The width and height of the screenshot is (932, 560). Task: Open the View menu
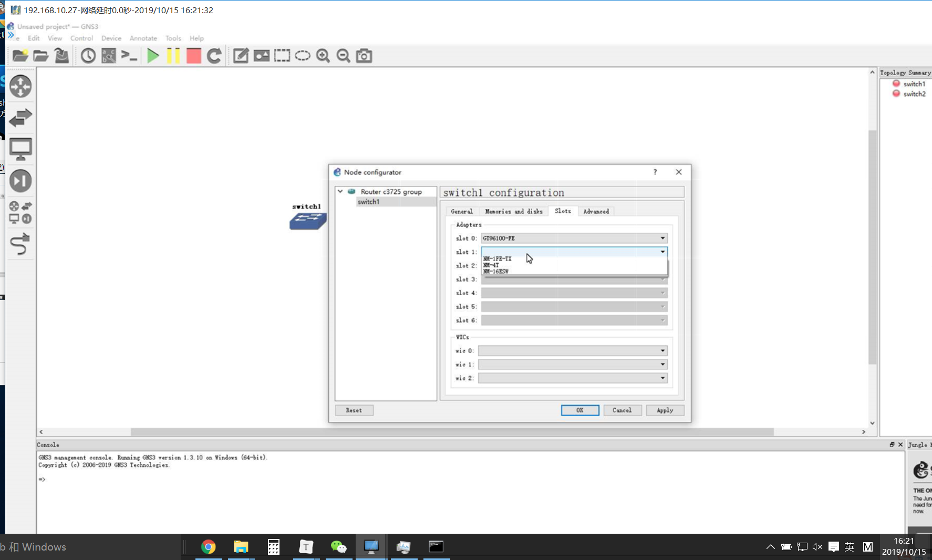(x=55, y=38)
